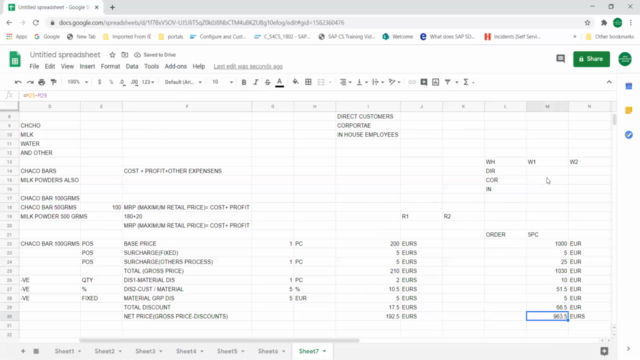Toggle italic formatting
The height and width of the screenshot is (360, 640).
click(256, 82)
